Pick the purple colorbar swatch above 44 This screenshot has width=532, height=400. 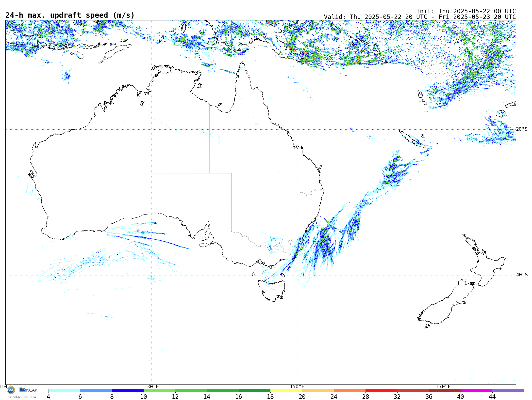point(508,391)
